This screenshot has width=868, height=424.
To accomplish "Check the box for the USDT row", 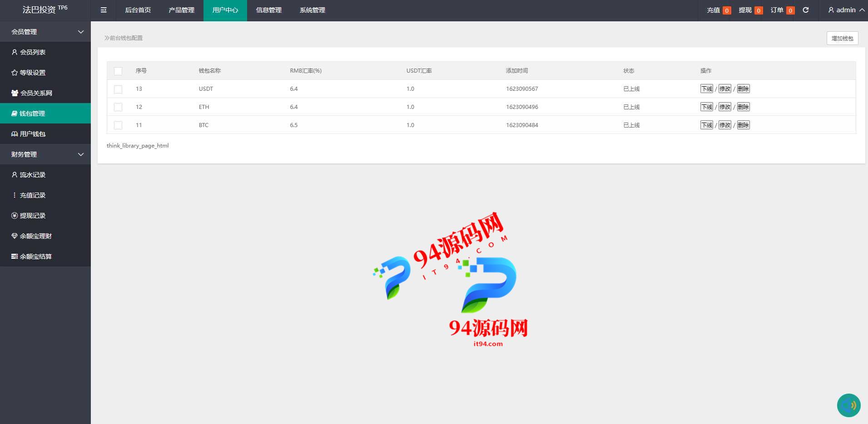I will 118,89.
